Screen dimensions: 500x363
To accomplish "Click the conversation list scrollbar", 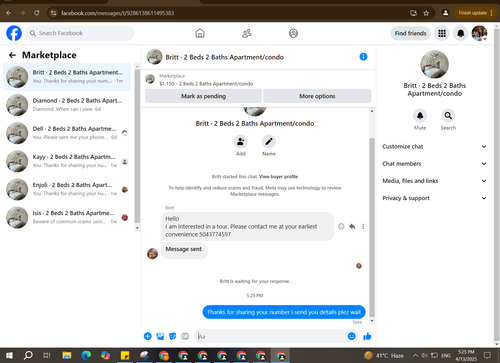I will pyautogui.click(x=137, y=147).
